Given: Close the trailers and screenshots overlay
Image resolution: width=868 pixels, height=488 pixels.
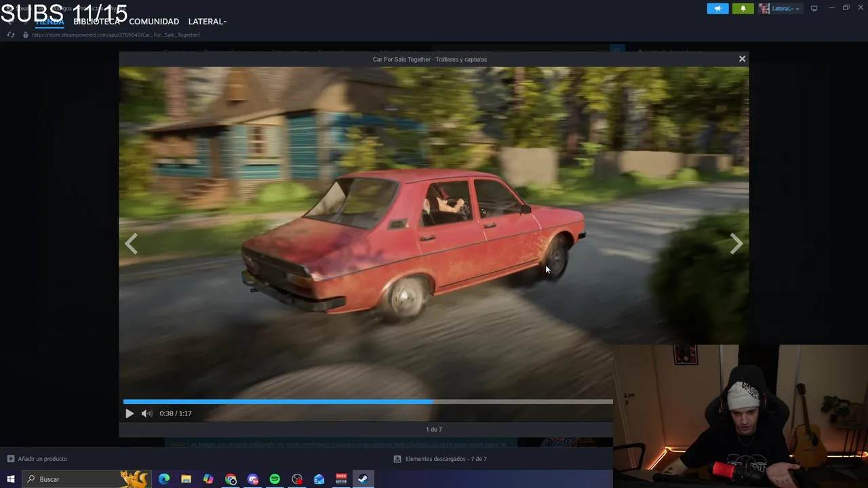Looking at the screenshot, I should coord(742,59).
